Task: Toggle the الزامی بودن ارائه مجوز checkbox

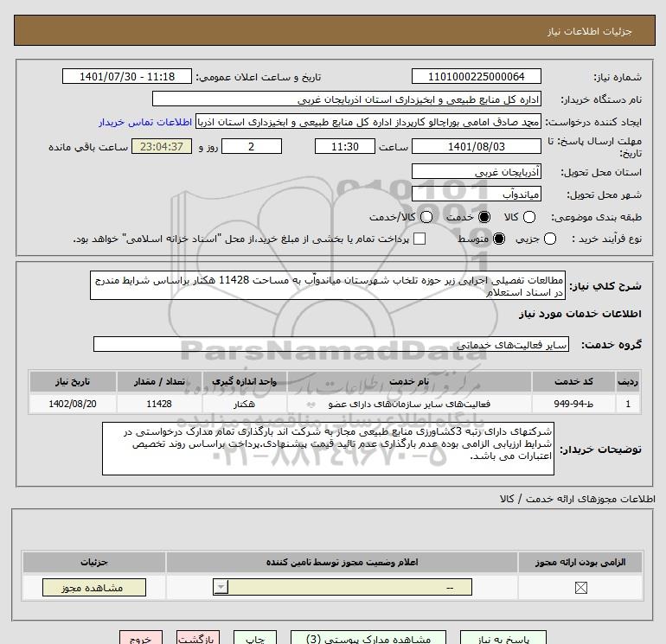Action: click(x=580, y=588)
